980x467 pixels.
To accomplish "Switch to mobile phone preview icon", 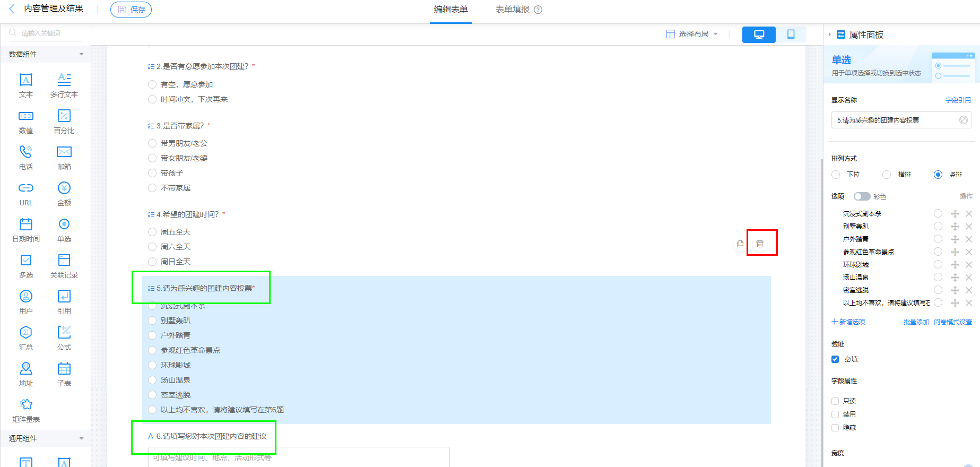I will point(791,34).
